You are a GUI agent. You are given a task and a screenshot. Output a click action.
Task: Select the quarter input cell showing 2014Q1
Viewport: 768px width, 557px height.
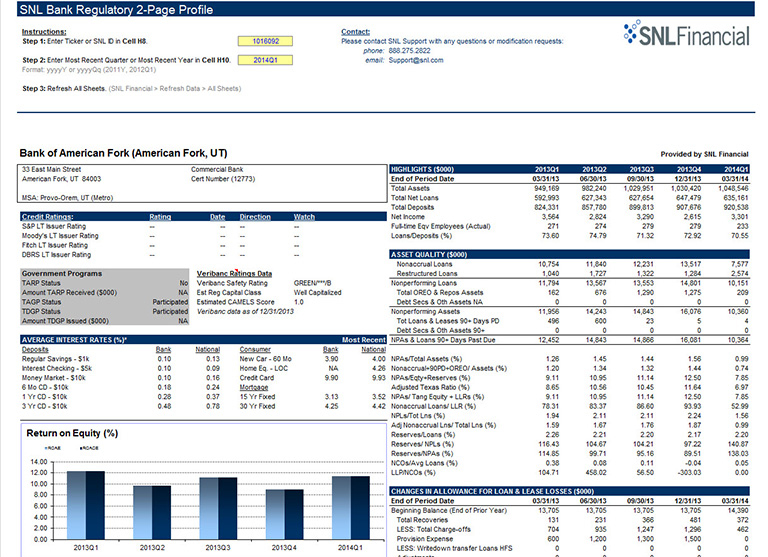coord(265,60)
